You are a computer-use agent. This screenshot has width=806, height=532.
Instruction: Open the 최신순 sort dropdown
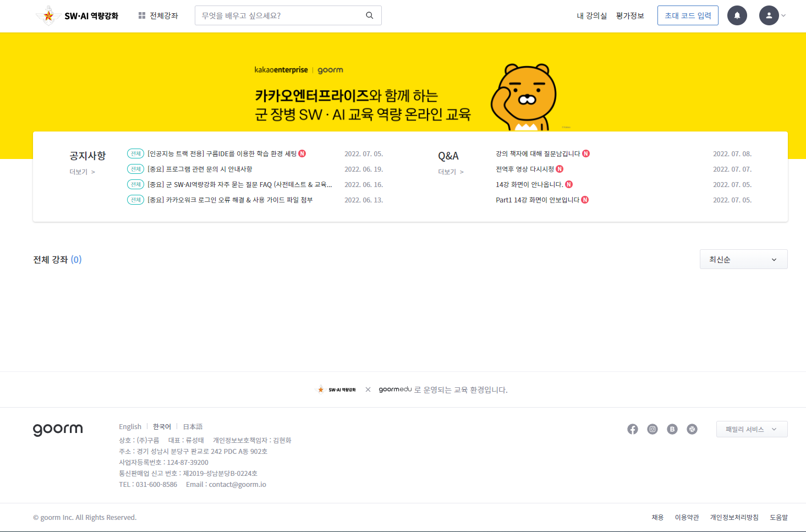743,259
